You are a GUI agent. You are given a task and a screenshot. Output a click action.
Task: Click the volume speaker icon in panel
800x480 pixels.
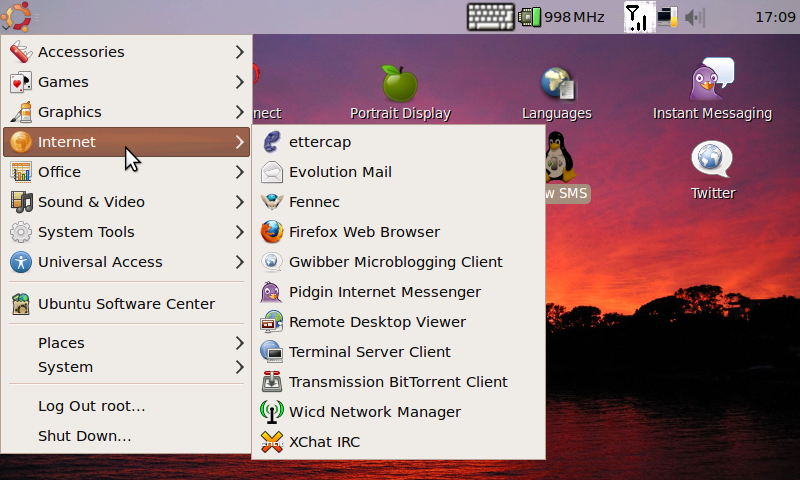pos(694,17)
